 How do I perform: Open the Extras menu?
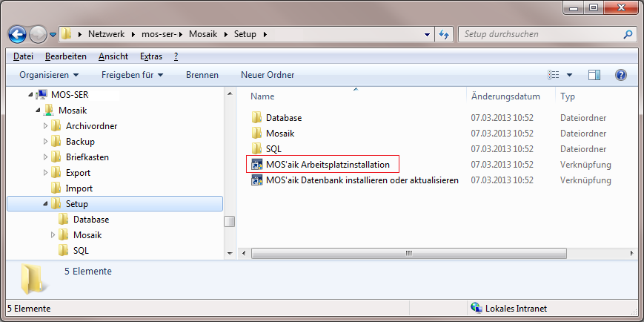click(150, 56)
